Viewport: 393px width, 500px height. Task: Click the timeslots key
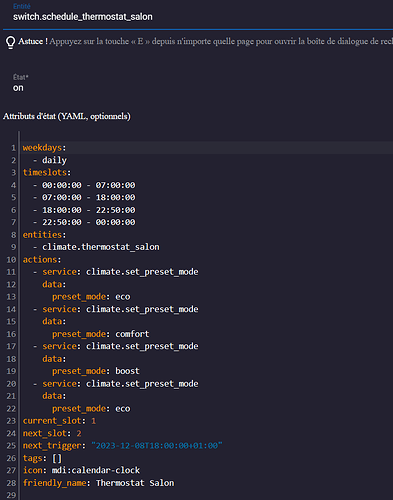coord(45,172)
